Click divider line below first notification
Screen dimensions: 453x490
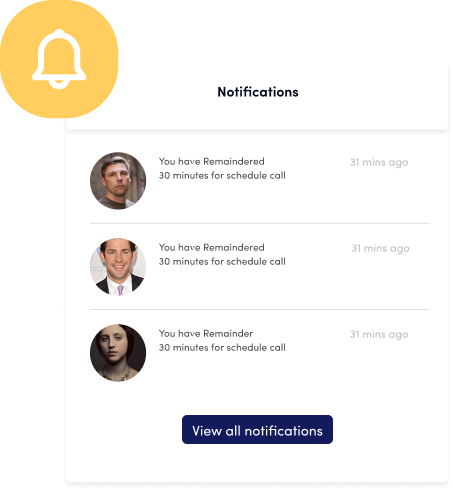tap(259, 223)
